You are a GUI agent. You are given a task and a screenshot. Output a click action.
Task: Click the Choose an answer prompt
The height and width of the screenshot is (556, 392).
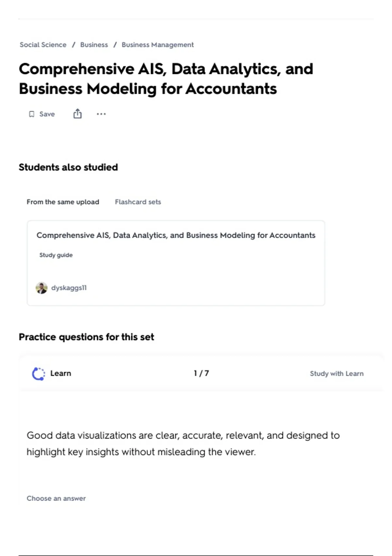pyautogui.click(x=56, y=498)
